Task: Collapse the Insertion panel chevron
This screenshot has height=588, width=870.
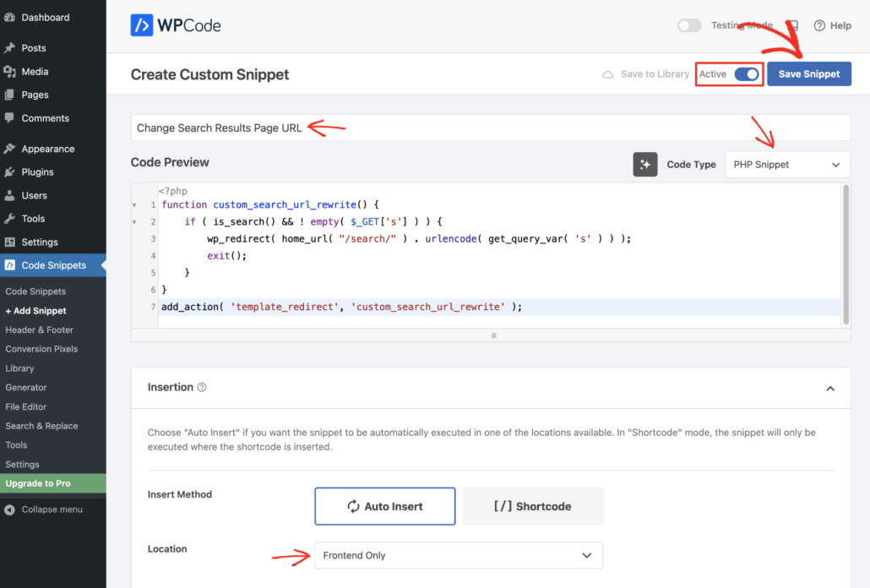Action: [x=830, y=389]
